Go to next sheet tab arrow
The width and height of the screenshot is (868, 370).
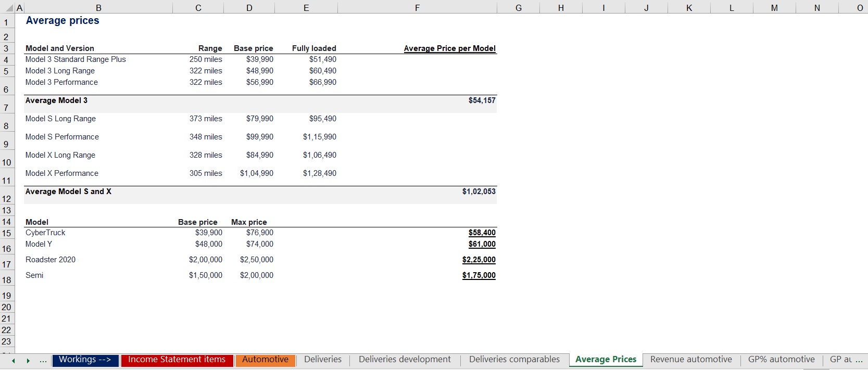[28, 361]
